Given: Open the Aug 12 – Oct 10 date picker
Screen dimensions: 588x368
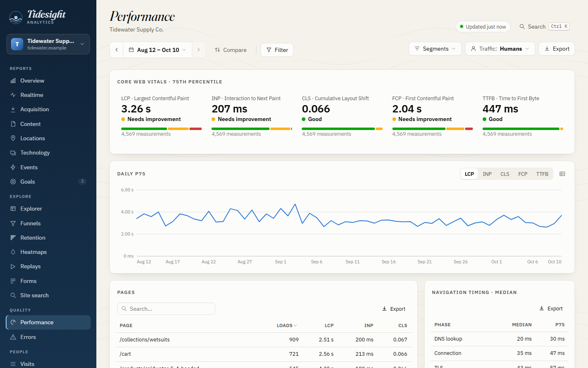Looking at the screenshot, I should [x=158, y=50].
